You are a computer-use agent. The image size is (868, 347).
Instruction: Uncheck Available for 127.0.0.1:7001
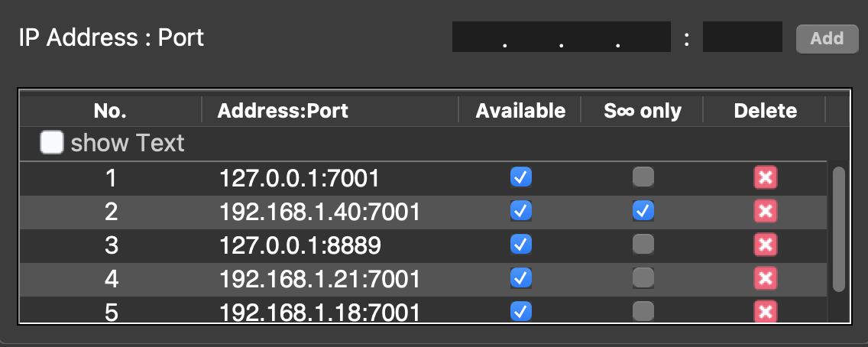[x=520, y=177]
